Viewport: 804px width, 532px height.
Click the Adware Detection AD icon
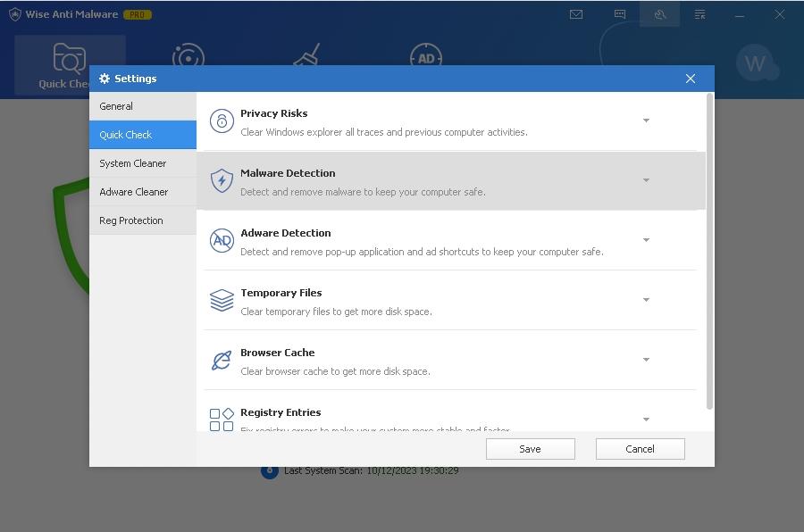222,240
